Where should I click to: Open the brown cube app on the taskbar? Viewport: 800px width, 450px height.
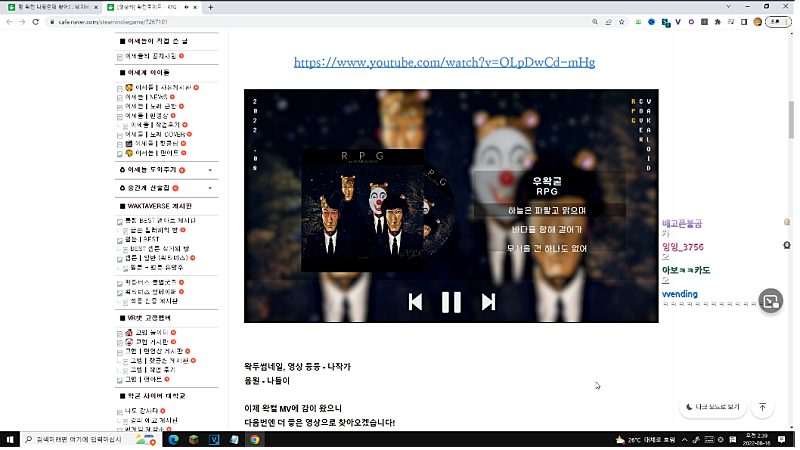click(x=193, y=439)
